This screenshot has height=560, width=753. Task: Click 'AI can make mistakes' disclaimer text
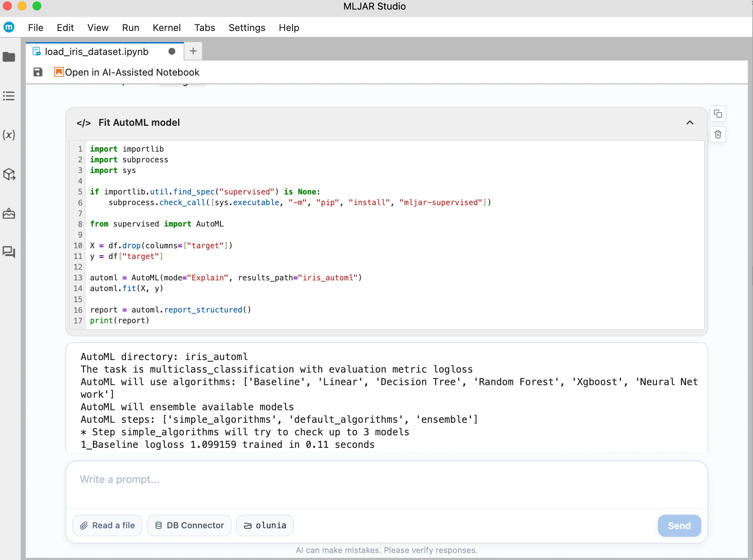click(386, 550)
